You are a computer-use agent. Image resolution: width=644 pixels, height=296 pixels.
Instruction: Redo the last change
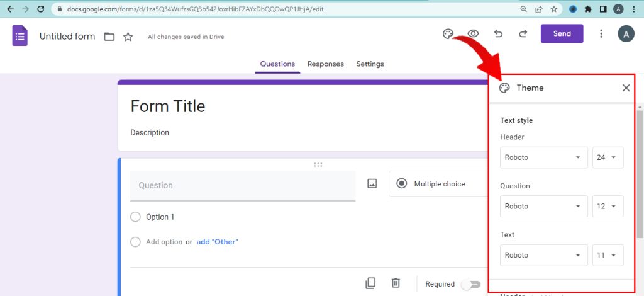[523, 34]
